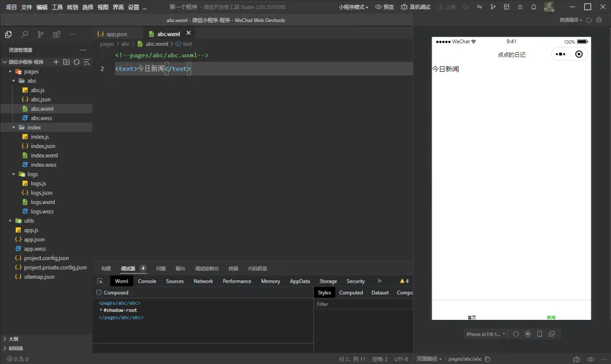Open the source control branch icon in sidebar
This screenshot has width=611, height=364.
tap(41, 34)
